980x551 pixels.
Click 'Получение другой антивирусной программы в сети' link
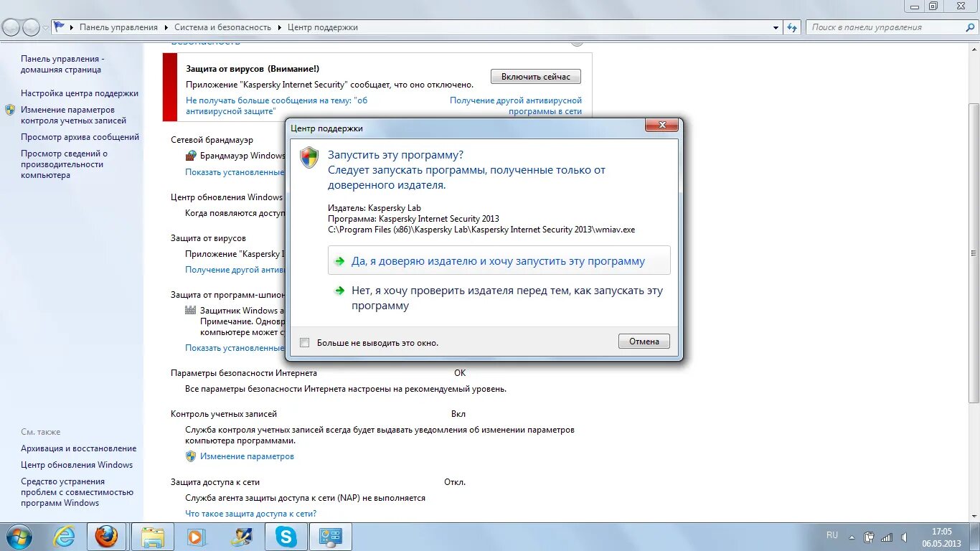click(x=516, y=105)
